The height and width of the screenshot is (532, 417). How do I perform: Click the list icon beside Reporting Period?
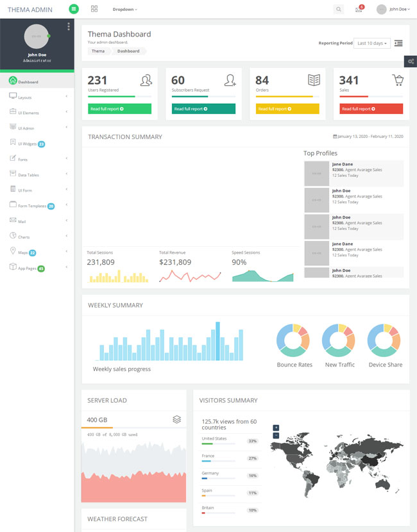(399, 44)
